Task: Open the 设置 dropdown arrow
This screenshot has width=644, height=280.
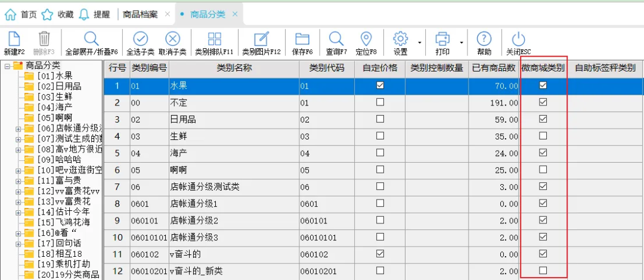Action: pyautogui.click(x=420, y=43)
